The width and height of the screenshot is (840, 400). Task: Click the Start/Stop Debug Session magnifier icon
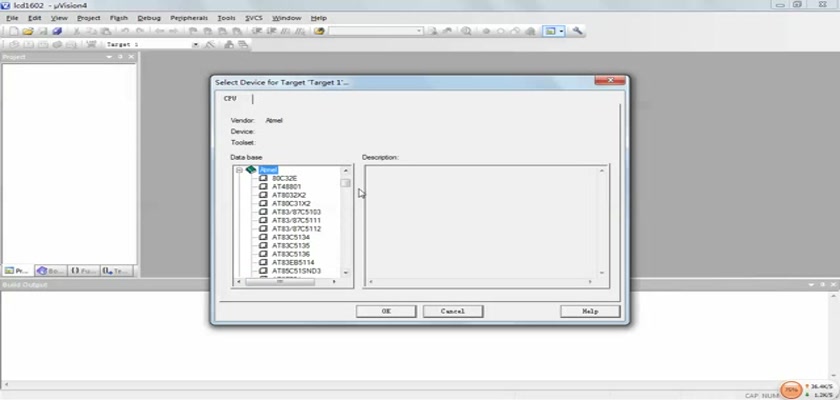click(466, 31)
